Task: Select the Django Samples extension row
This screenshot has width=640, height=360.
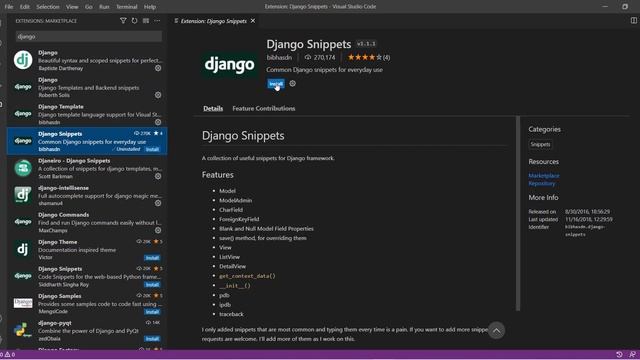Action: coord(87,303)
